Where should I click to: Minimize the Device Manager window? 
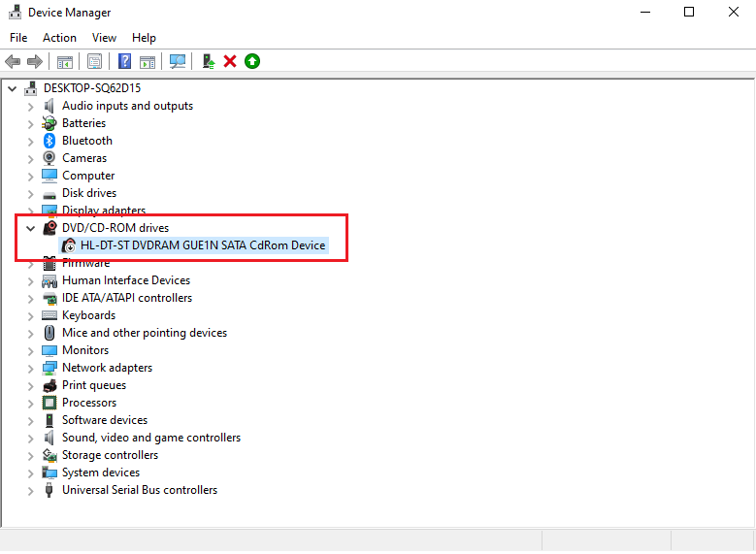(x=645, y=12)
